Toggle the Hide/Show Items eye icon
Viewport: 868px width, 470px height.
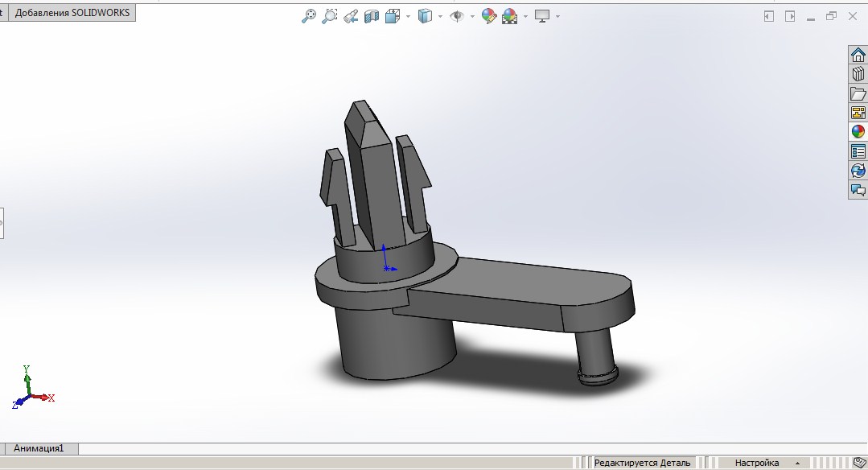457,16
